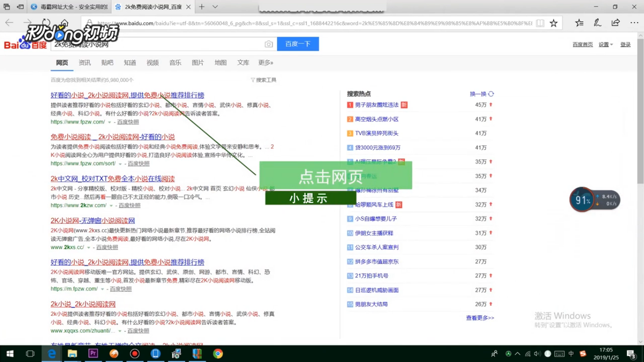Open the reading view book icon

pyautogui.click(x=540, y=23)
